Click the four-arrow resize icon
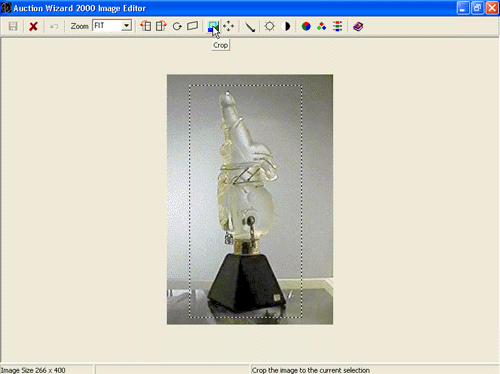This screenshot has height=374, width=500. pyautogui.click(x=228, y=26)
